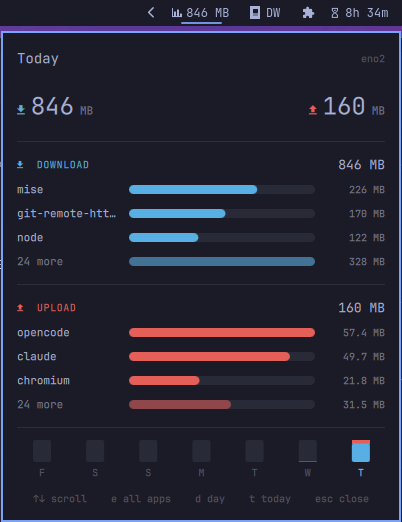
Task: Click the opencode usage bar
Action: pos(222,333)
